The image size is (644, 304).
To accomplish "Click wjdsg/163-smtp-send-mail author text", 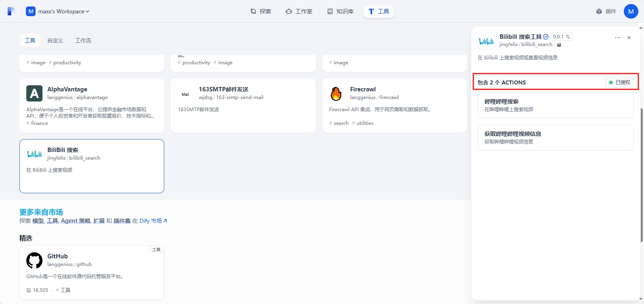I will (x=231, y=97).
